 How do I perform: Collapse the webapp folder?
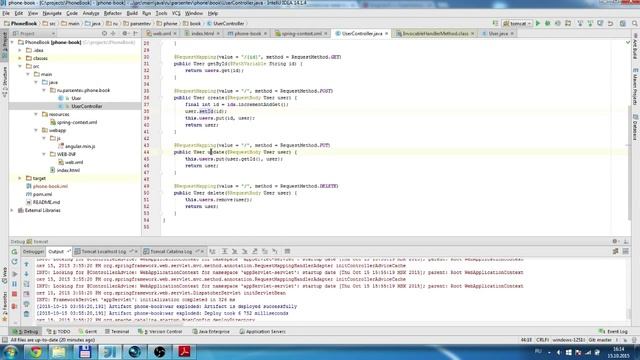click(x=36, y=130)
